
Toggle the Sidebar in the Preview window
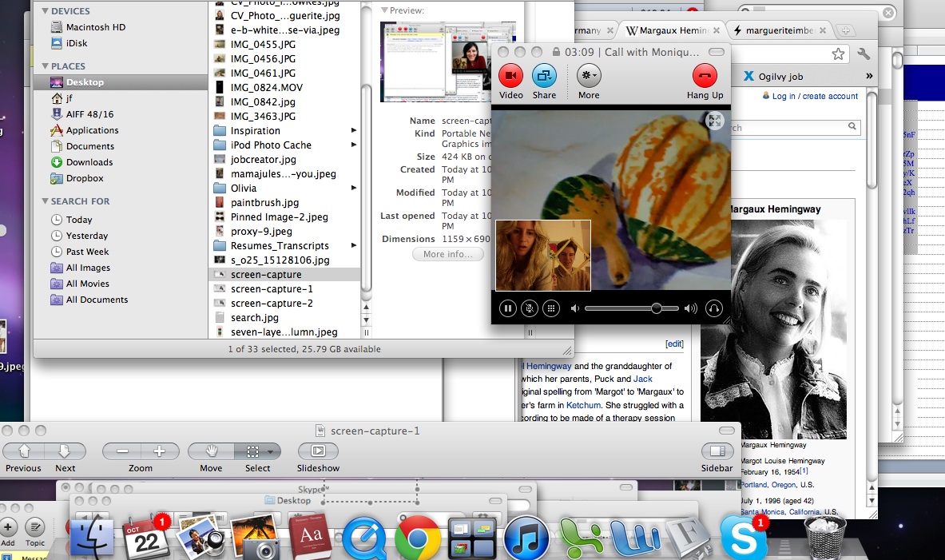point(717,451)
